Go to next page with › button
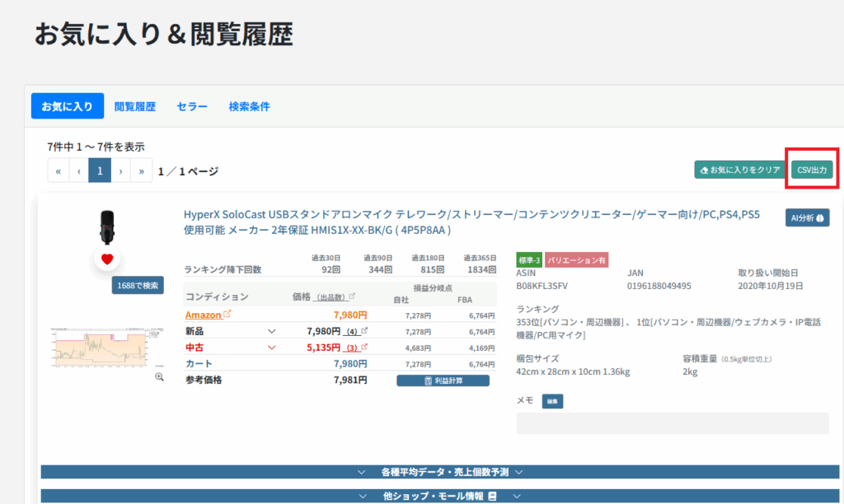Screen dimensions: 844x504 (120, 170)
